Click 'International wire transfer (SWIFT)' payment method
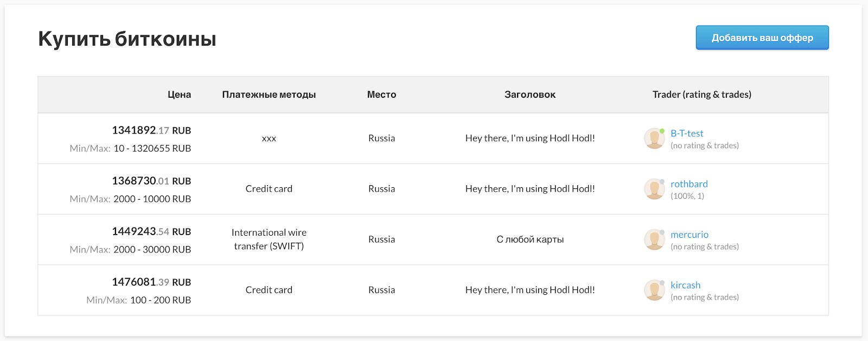 pos(269,239)
